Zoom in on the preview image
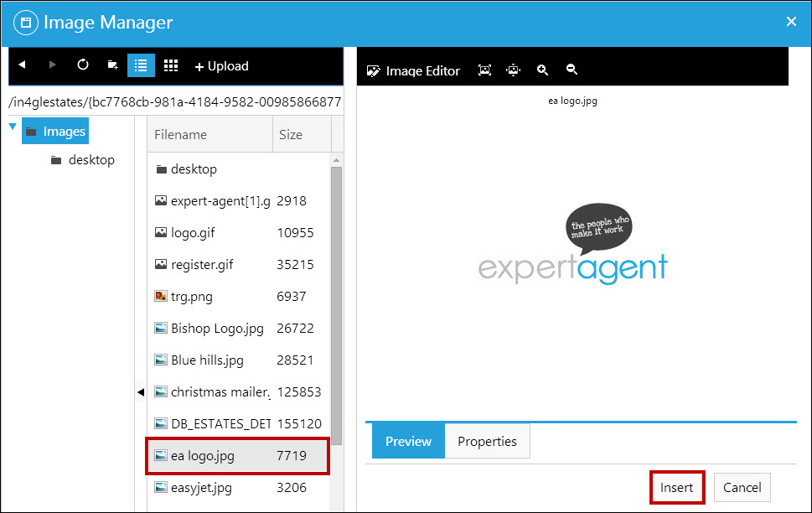The width and height of the screenshot is (812, 513). tap(542, 70)
